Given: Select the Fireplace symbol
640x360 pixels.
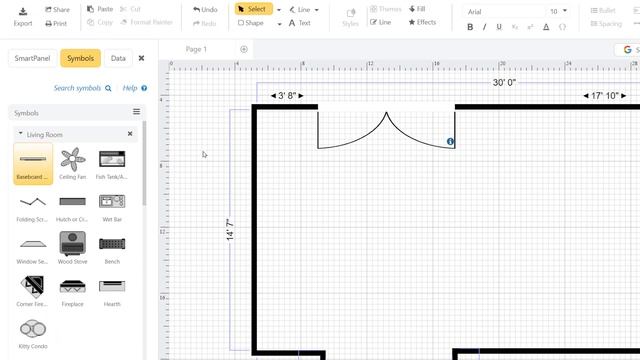Looking at the screenshot, I should click(x=72, y=292).
